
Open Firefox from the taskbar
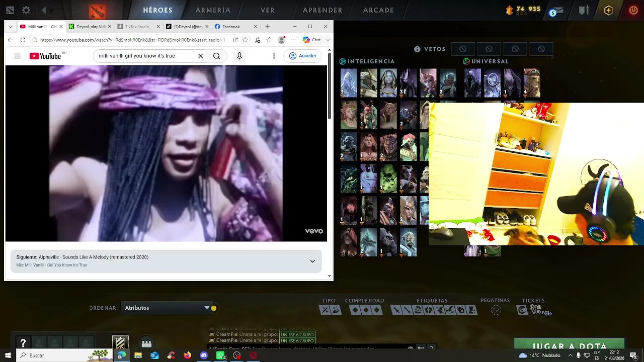[x=188, y=355]
